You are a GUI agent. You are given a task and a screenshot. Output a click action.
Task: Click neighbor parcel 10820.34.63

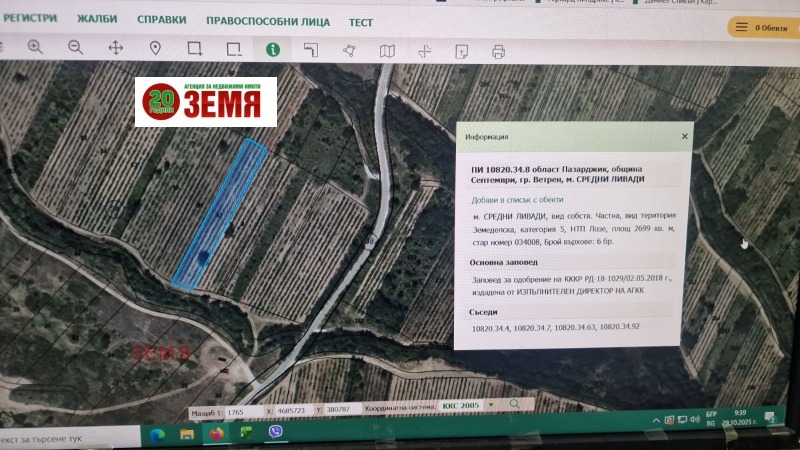click(575, 327)
